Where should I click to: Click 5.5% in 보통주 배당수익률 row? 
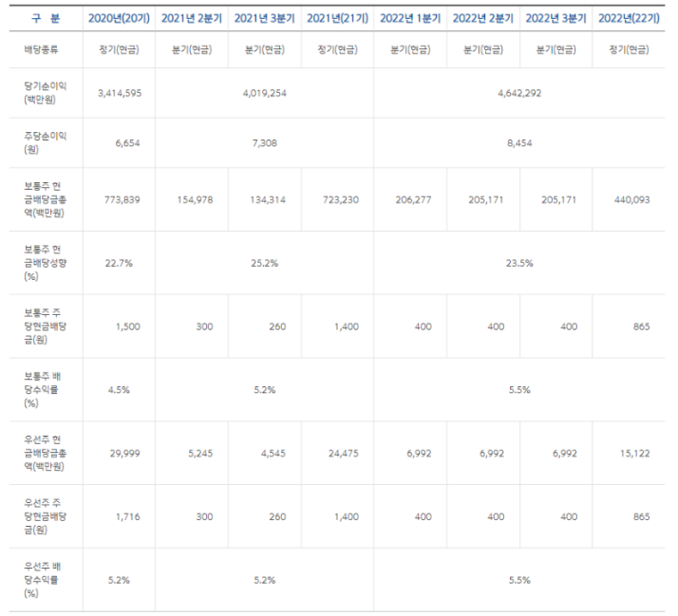[x=519, y=390]
